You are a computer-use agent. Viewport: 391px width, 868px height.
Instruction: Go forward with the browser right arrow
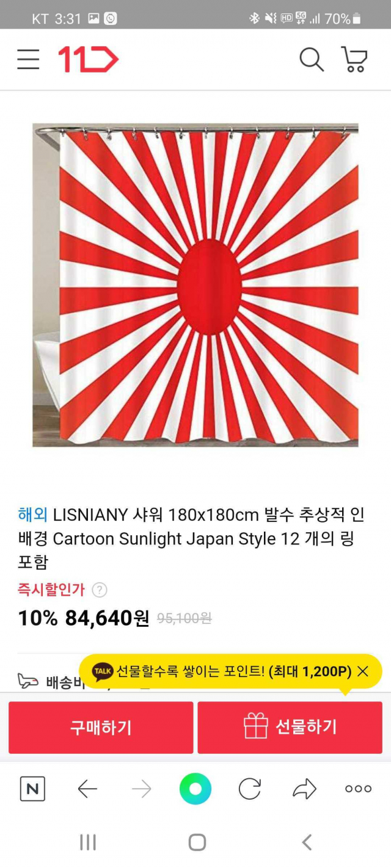tap(142, 789)
